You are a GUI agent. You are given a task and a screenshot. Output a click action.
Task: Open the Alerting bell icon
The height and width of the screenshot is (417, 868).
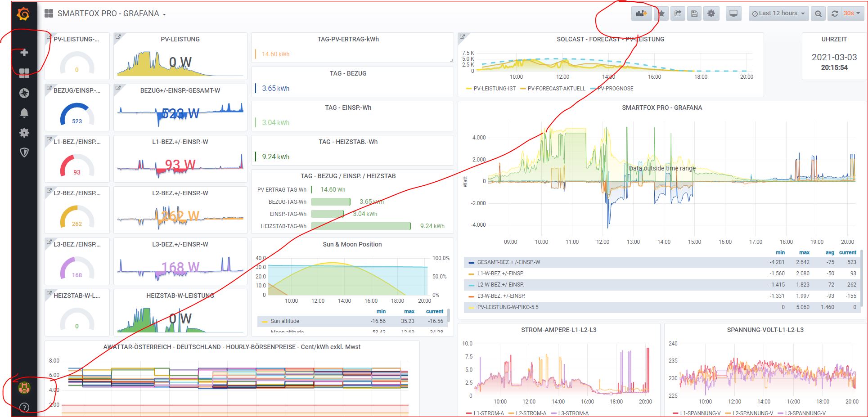click(24, 113)
